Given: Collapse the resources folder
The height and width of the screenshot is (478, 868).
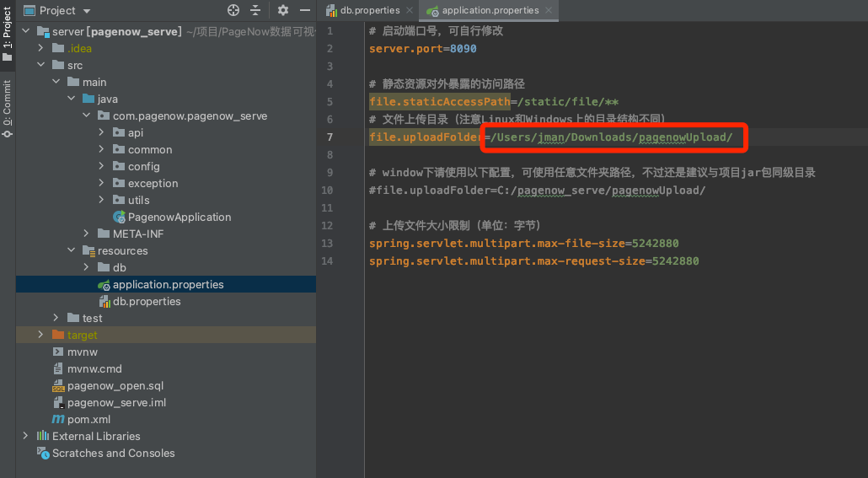Looking at the screenshot, I should coord(71,250).
